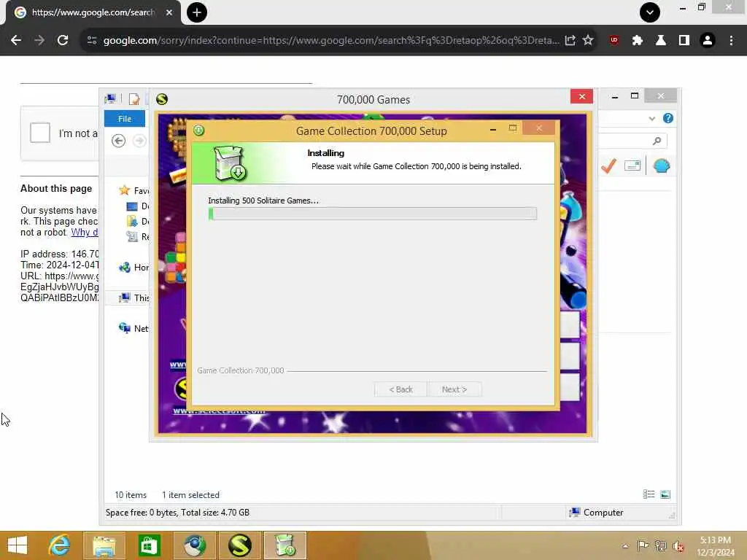Click Explorer forward navigation arrow
The width and height of the screenshot is (747, 560).
click(x=139, y=141)
